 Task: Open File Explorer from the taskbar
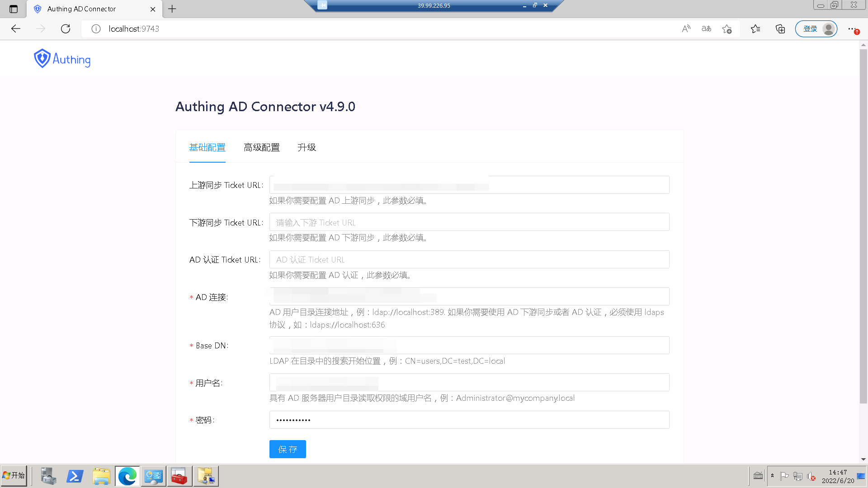(x=101, y=476)
